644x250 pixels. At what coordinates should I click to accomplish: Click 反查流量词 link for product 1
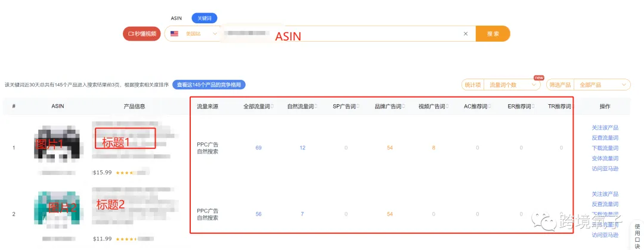[605, 138]
